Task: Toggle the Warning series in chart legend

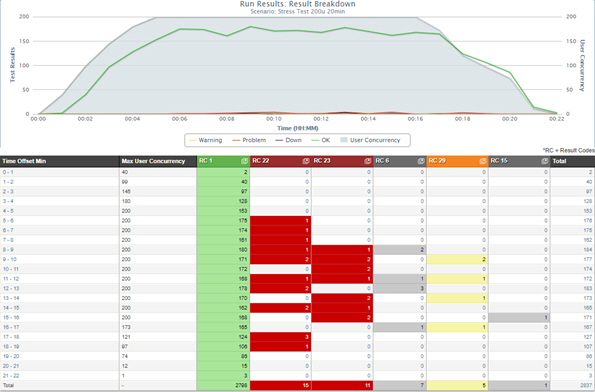Action: pos(205,140)
